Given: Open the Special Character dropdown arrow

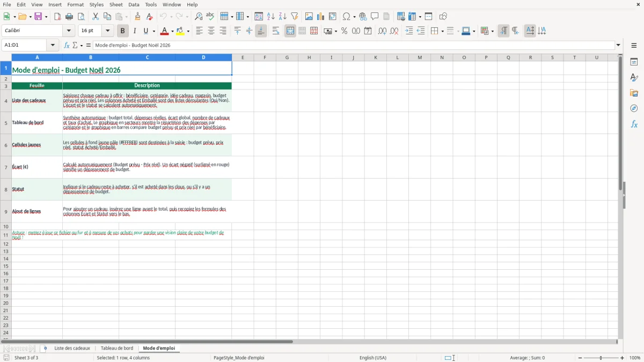Looking at the screenshot, I should pyautogui.click(x=354, y=17).
